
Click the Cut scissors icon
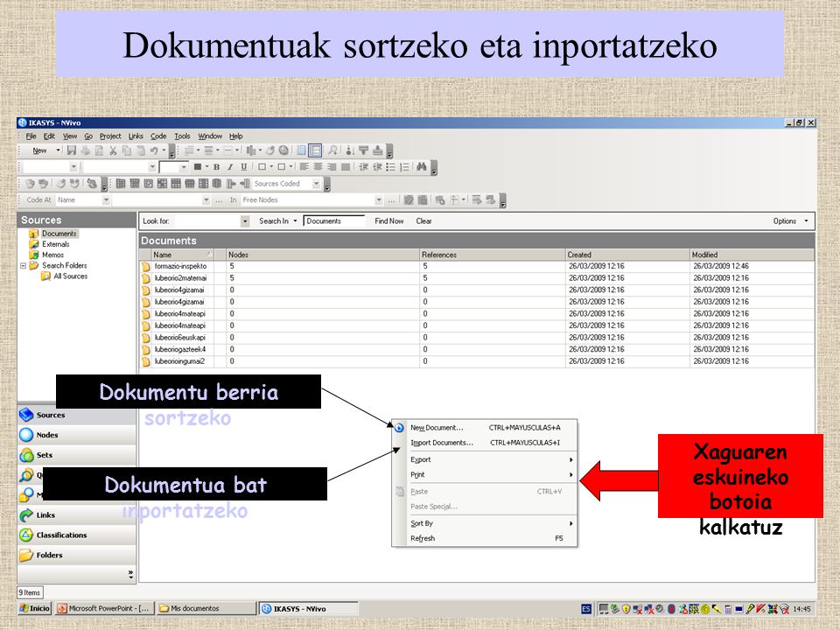tap(113, 150)
